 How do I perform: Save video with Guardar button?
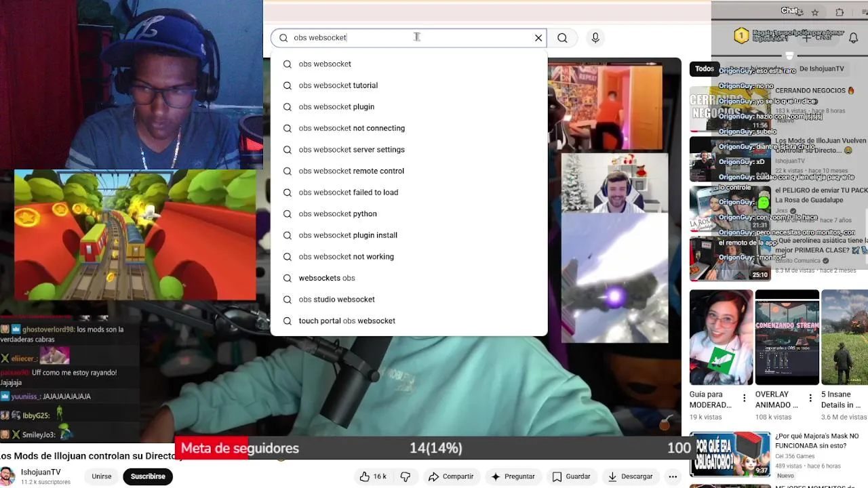571,476
